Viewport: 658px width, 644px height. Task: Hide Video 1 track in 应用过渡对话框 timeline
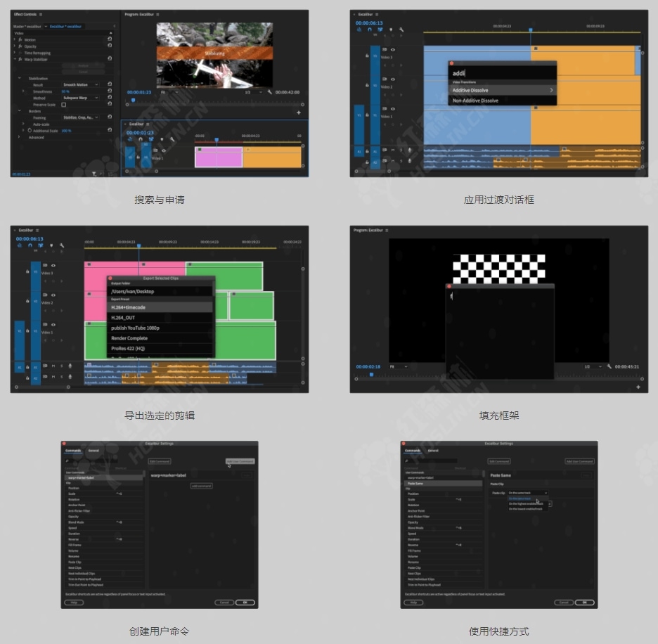pyautogui.click(x=393, y=109)
